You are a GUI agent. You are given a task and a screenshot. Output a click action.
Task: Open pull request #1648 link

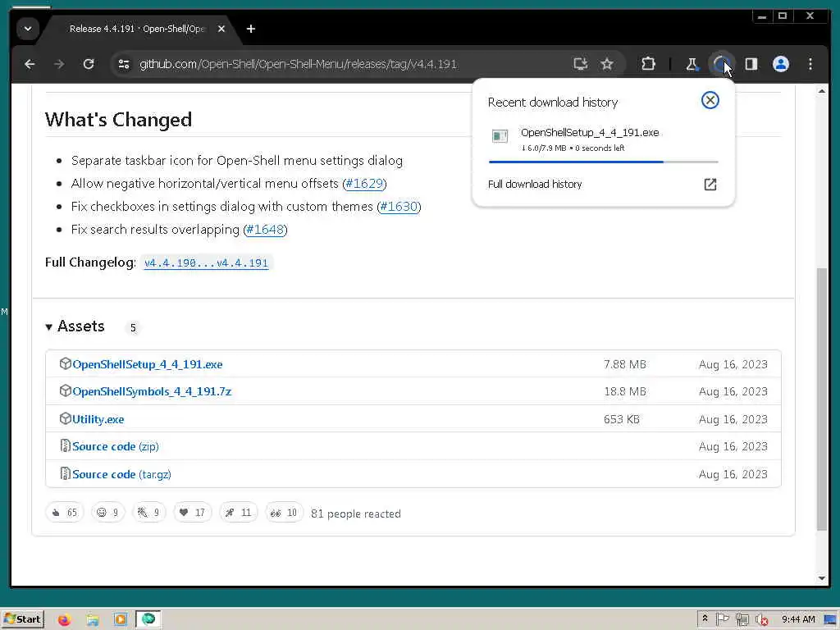click(x=265, y=230)
